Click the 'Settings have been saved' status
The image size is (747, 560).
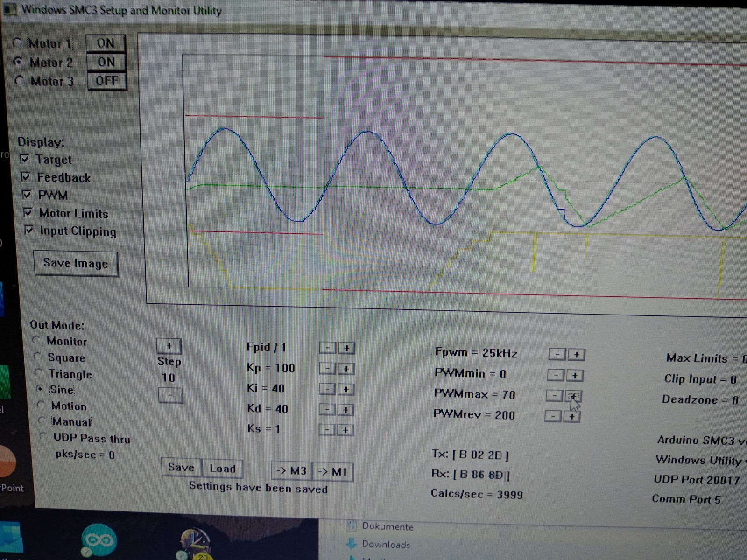(258, 488)
